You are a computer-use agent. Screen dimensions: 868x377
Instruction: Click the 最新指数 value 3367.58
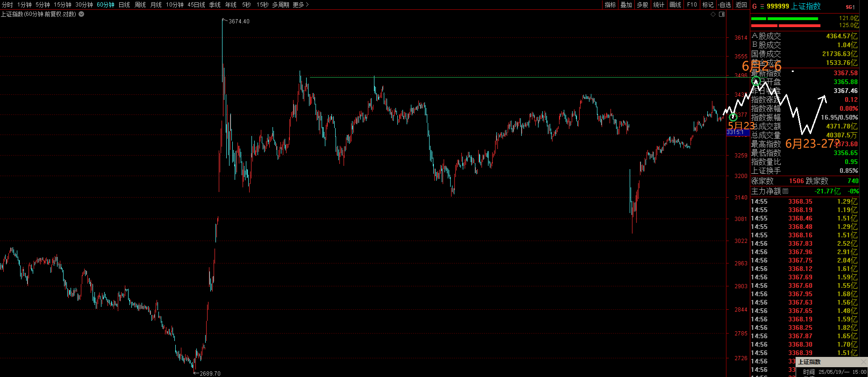(846, 73)
